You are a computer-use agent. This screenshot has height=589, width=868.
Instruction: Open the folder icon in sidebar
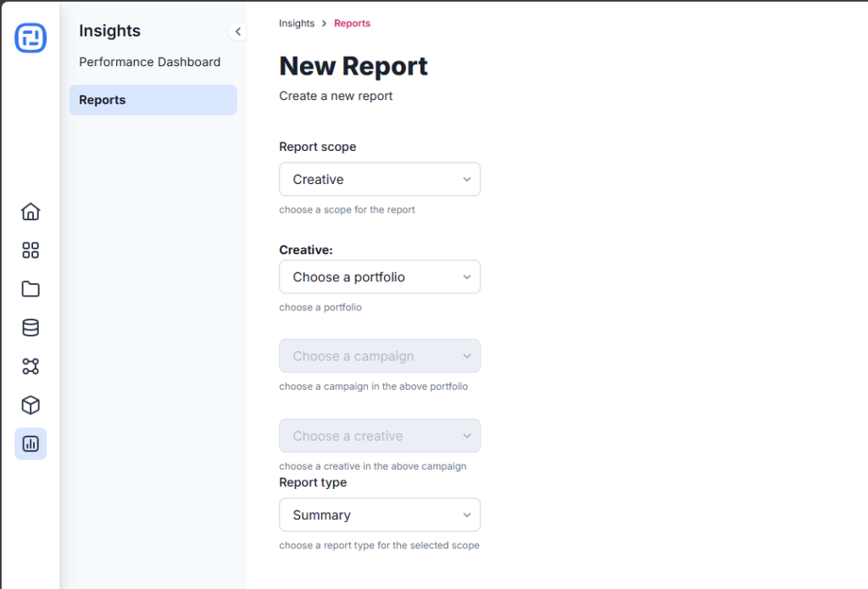[x=31, y=289]
